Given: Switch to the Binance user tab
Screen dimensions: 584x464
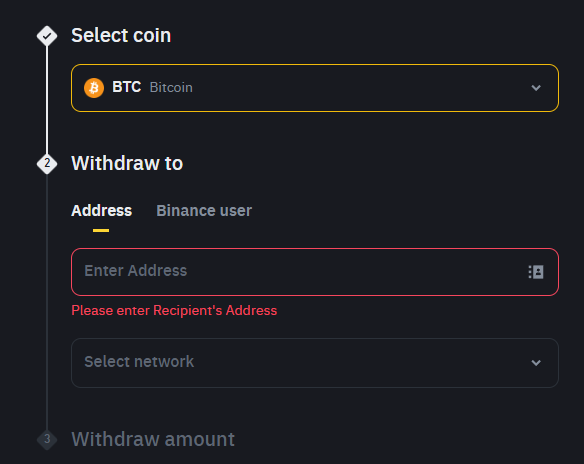Looking at the screenshot, I should tap(204, 211).
